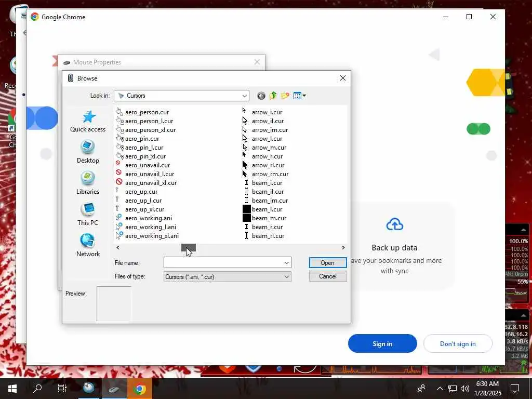Screen dimensions: 532x399
Task: Open the notification center icon
Action: (x=515, y=388)
